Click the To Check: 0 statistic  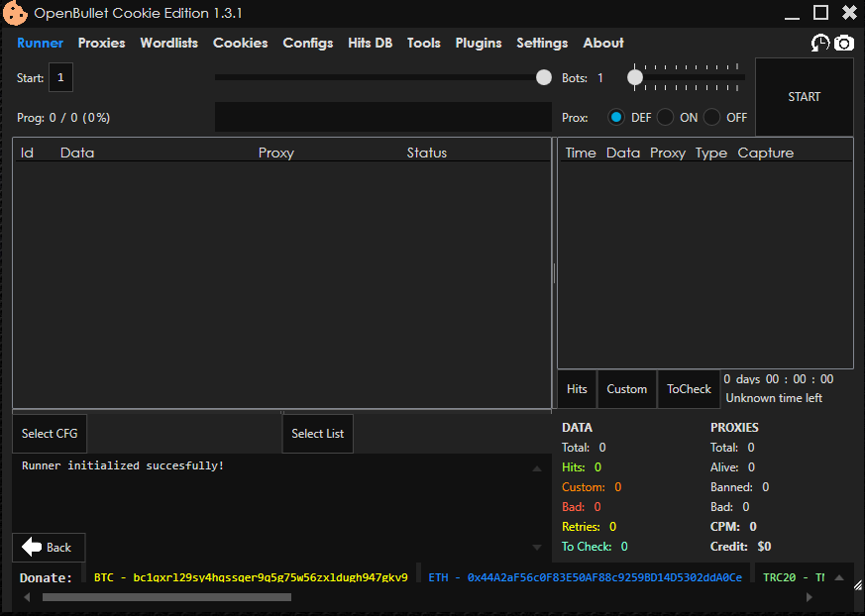pyautogui.click(x=595, y=547)
